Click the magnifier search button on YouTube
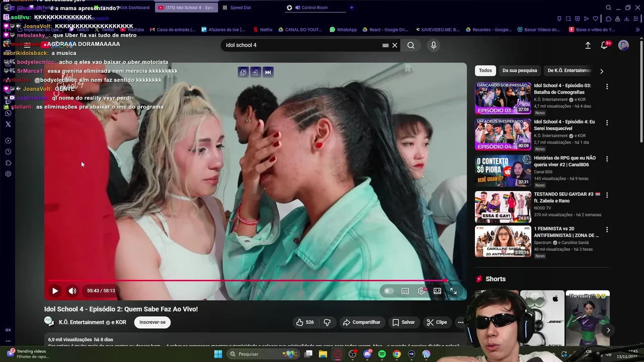Screen dimensions: 644x362 (411, 45)
